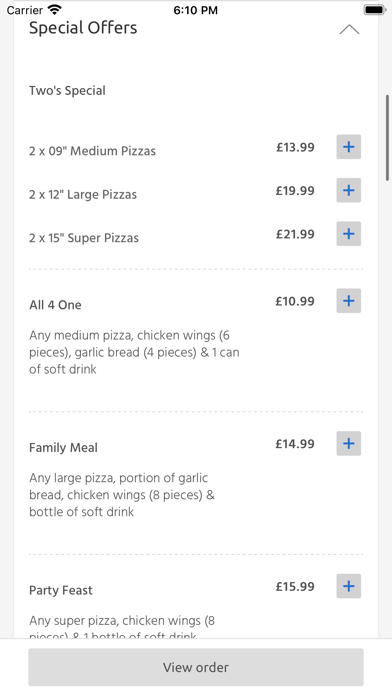Tap the 2 x 09" Medium Pizzas label
Screen dimensions: 392x696
pos(92,151)
